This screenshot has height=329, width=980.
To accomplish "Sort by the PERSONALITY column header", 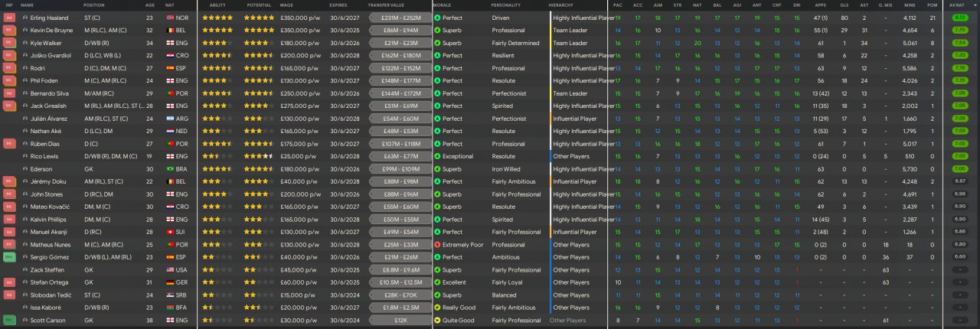I will [x=507, y=5].
